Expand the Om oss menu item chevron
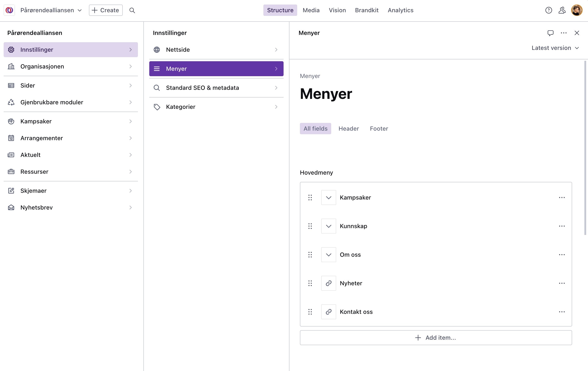This screenshot has width=588, height=371. [328, 255]
